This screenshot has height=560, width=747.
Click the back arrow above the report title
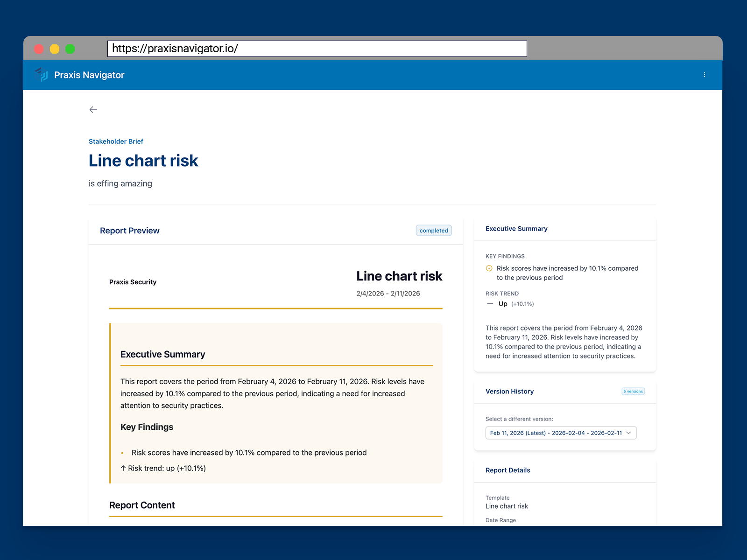tap(93, 109)
